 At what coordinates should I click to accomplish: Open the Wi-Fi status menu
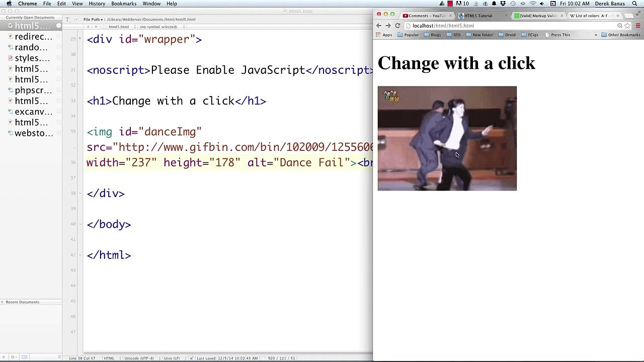point(532,4)
